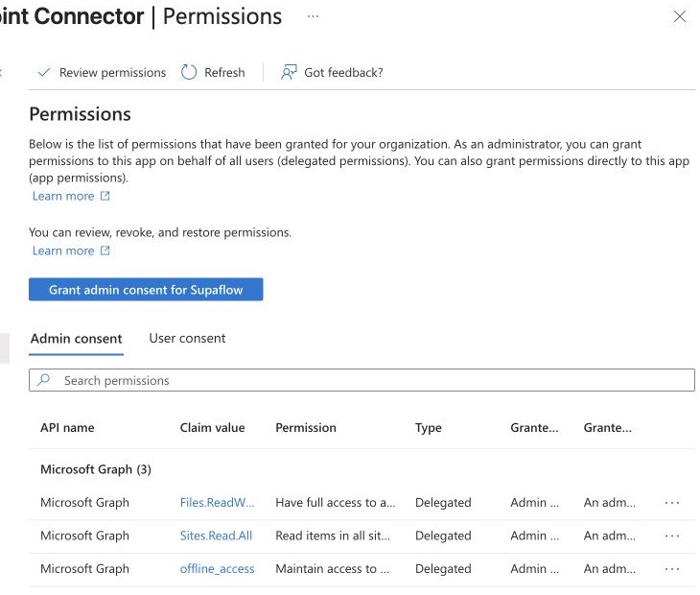Open the Files.ReadW... claim value link

coord(218,503)
